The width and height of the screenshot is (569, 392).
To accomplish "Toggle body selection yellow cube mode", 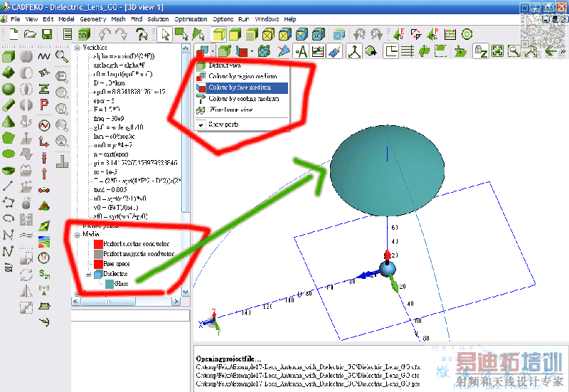I will click(x=218, y=34).
